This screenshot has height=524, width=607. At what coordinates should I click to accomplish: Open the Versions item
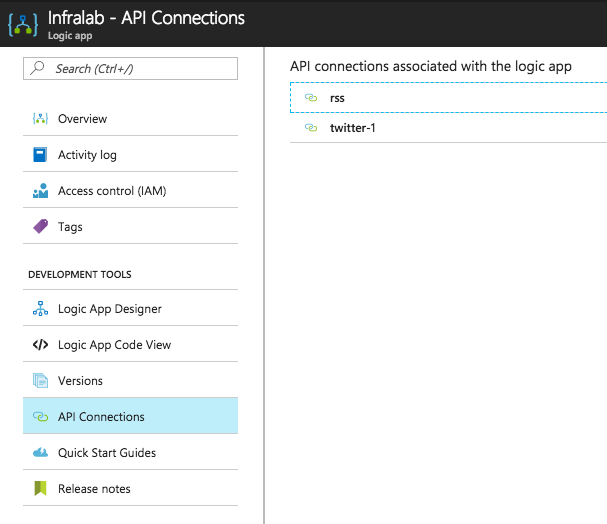tap(130, 380)
